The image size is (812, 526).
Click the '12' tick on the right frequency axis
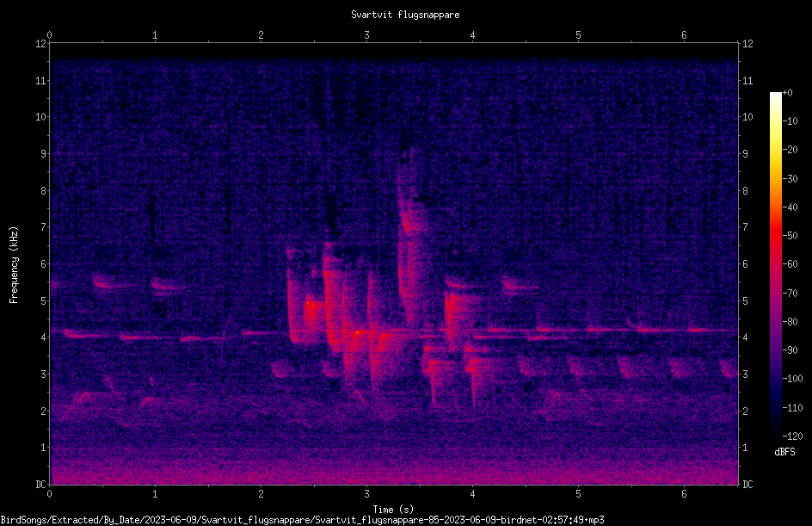tap(747, 44)
